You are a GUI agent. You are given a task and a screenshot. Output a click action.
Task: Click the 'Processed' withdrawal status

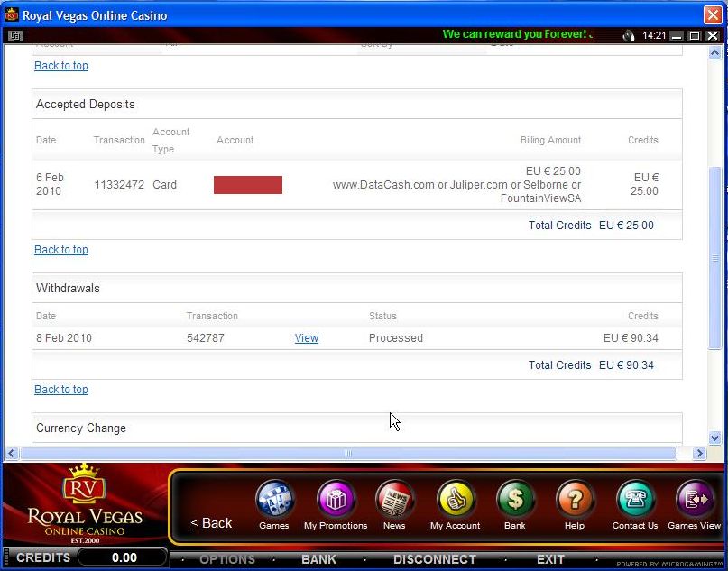coord(396,338)
